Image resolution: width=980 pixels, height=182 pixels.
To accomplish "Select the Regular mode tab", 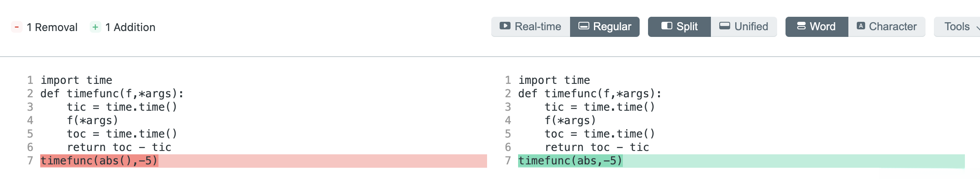I will (x=604, y=27).
